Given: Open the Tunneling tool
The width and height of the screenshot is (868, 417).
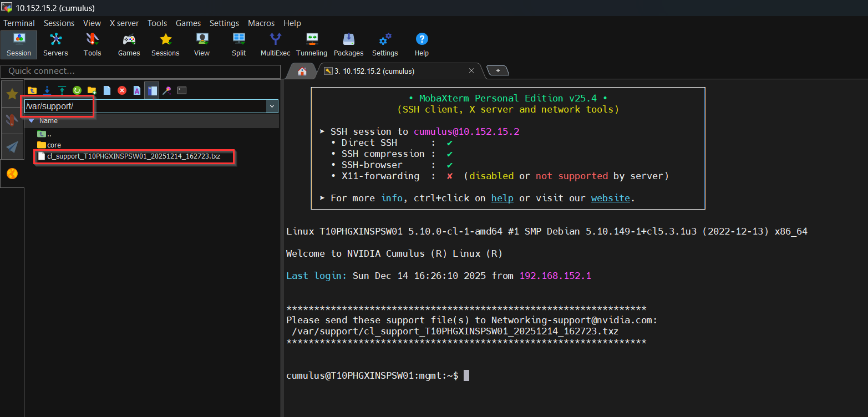Looking at the screenshot, I should [x=312, y=44].
